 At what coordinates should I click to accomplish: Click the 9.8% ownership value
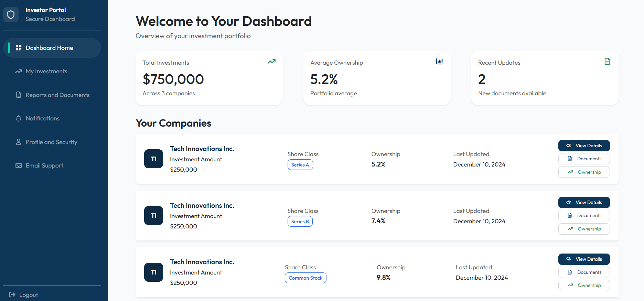(384, 278)
